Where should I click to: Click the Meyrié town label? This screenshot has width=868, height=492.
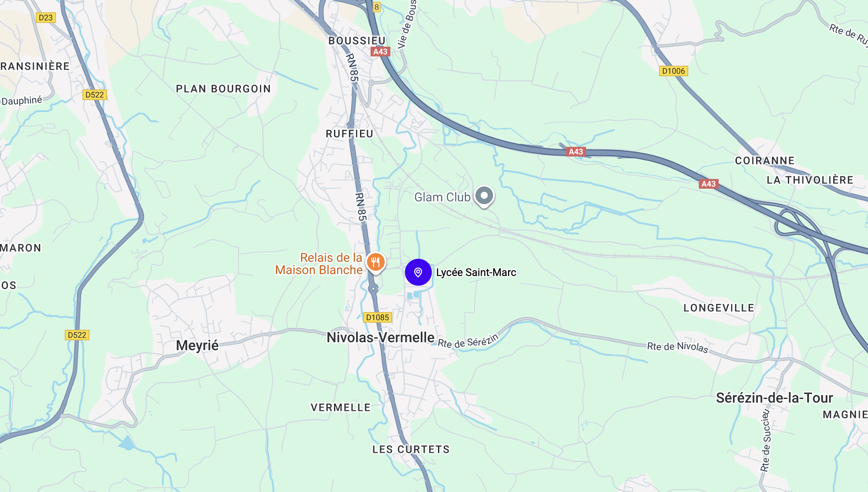[x=197, y=346]
